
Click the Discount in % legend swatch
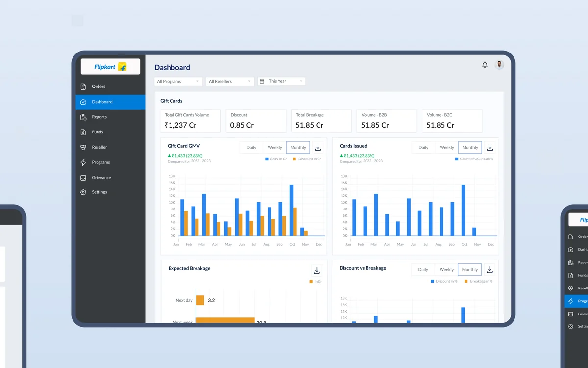432,281
